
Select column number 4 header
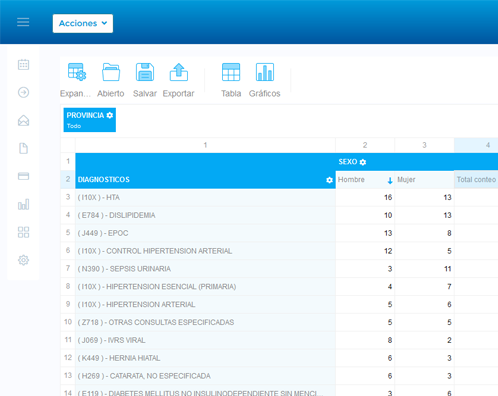(476, 145)
